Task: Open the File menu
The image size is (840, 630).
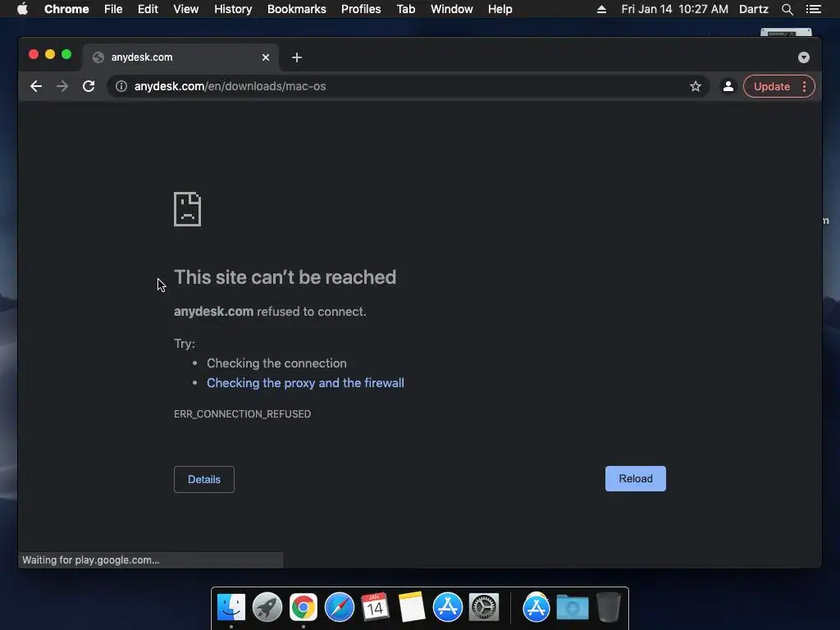Action: pos(113,9)
